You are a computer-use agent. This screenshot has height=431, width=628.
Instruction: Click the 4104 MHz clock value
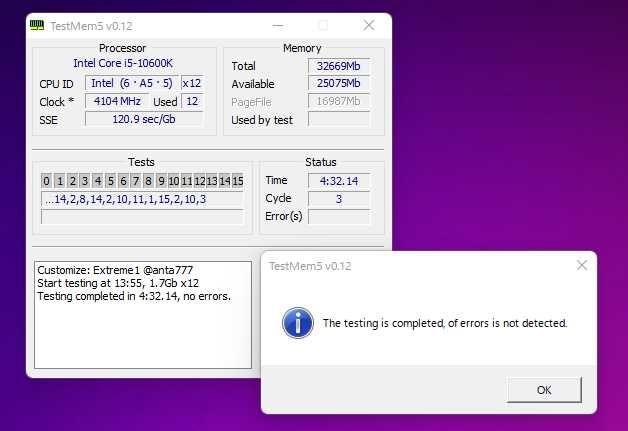(x=117, y=101)
